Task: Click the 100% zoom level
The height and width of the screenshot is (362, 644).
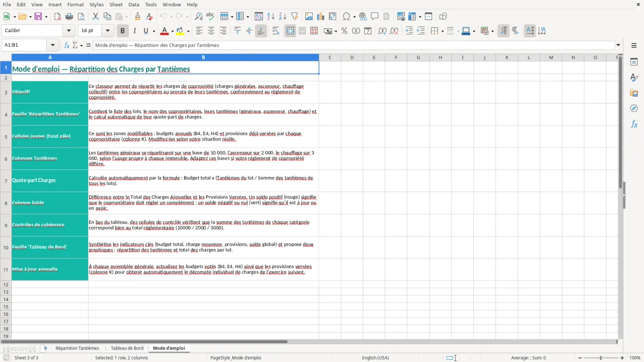Action: pyautogui.click(x=635, y=358)
